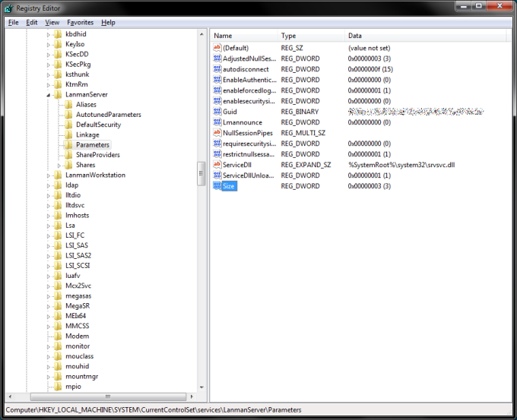
Task: Expand the kbdhid key
Action: pos(49,35)
